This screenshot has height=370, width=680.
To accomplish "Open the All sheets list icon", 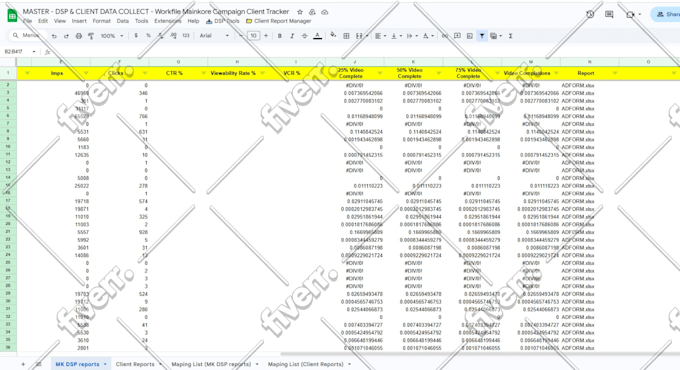I will tap(39, 364).
